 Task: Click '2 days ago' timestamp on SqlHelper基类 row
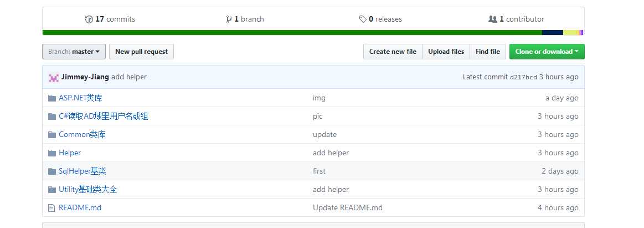[x=560, y=171]
